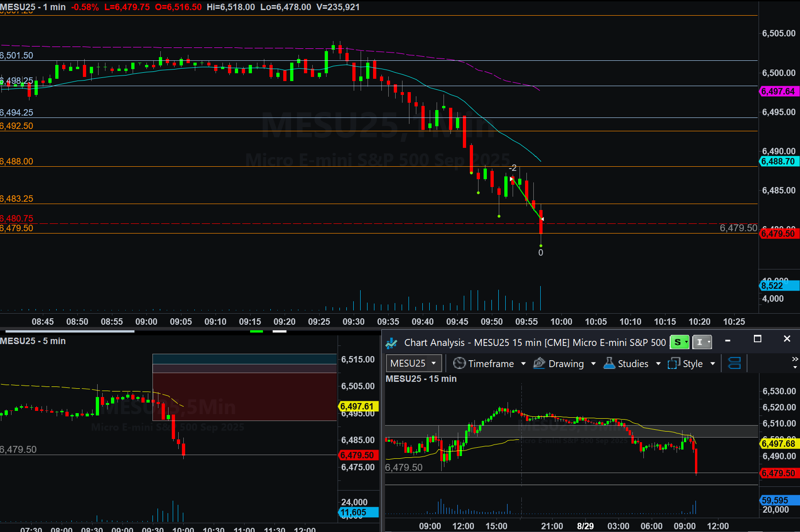The height and width of the screenshot is (532, 800).
Task: Open the Style menu
Action: pos(692,364)
